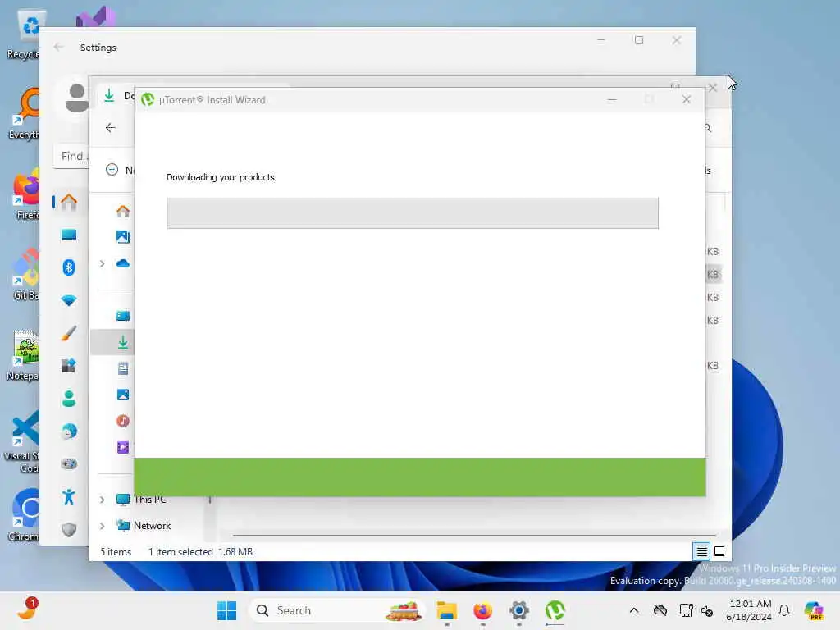Click the Visual Studio Code desktop shortcut
Viewport: 840px width, 630px height.
coord(22,442)
